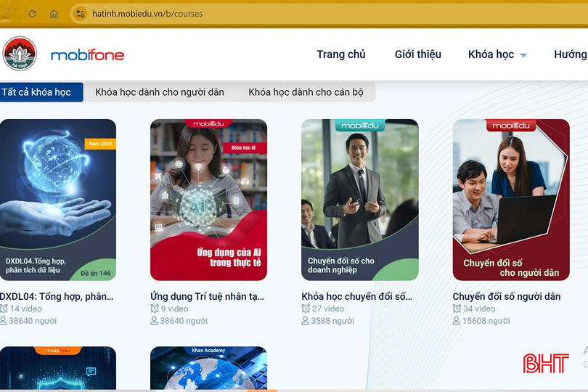
Task: Open the Ứng dụng Trí tuệ nhân tạo course link
Action: coord(207,296)
